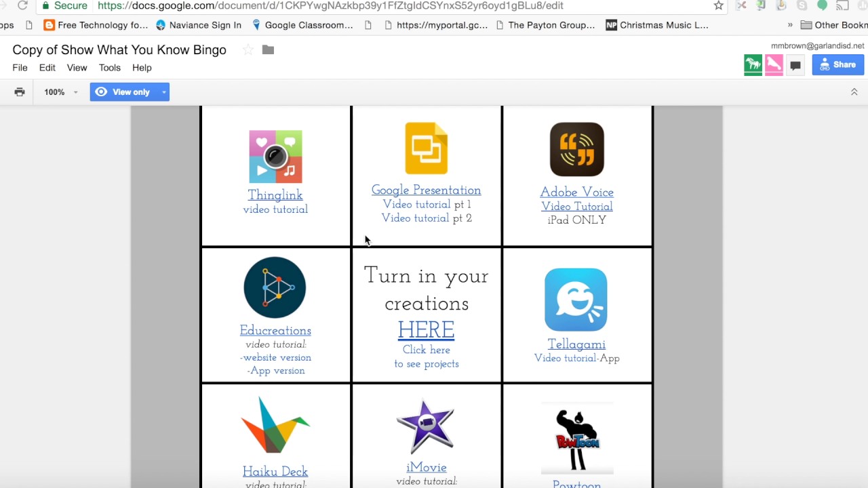Open the Google Classroom bookmark
The height and width of the screenshot is (488, 868).
(302, 25)
